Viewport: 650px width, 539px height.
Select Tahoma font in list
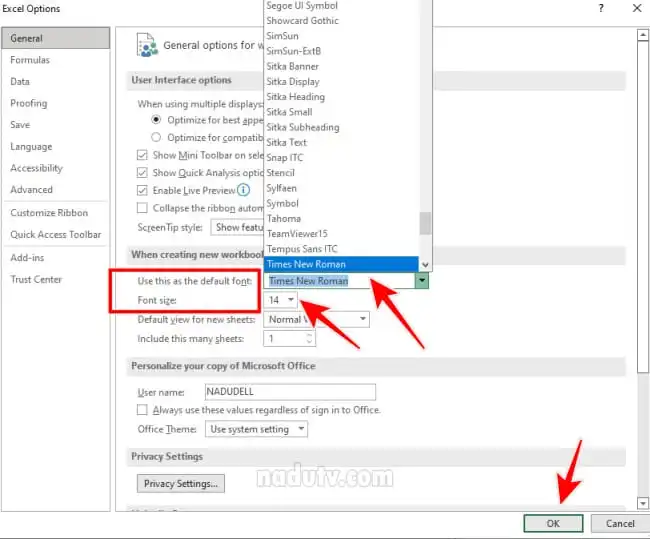pyautogui.click(x=341, y=218)
